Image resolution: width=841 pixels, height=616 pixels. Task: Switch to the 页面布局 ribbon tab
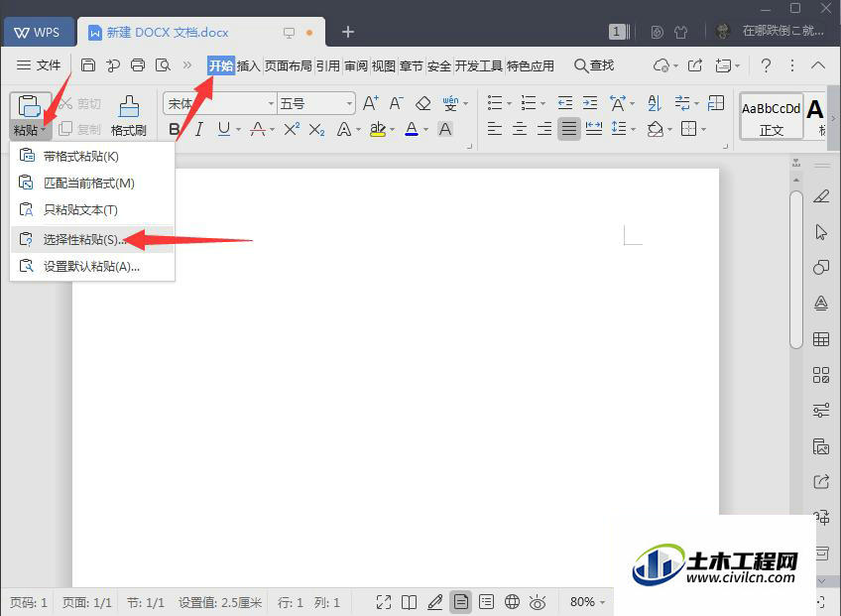coord(288,66)
